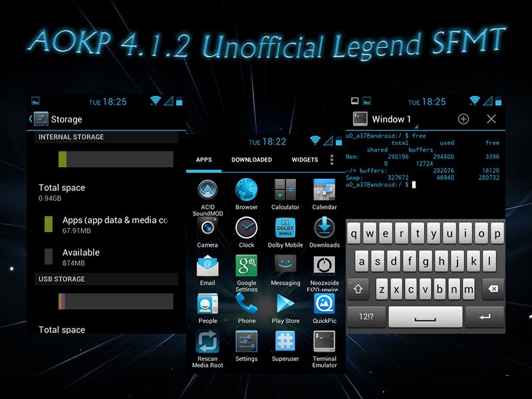Open Noozxoide EIZO-rewire app
The height and width of the screenshot is (399, 532).
coord(325,273)
